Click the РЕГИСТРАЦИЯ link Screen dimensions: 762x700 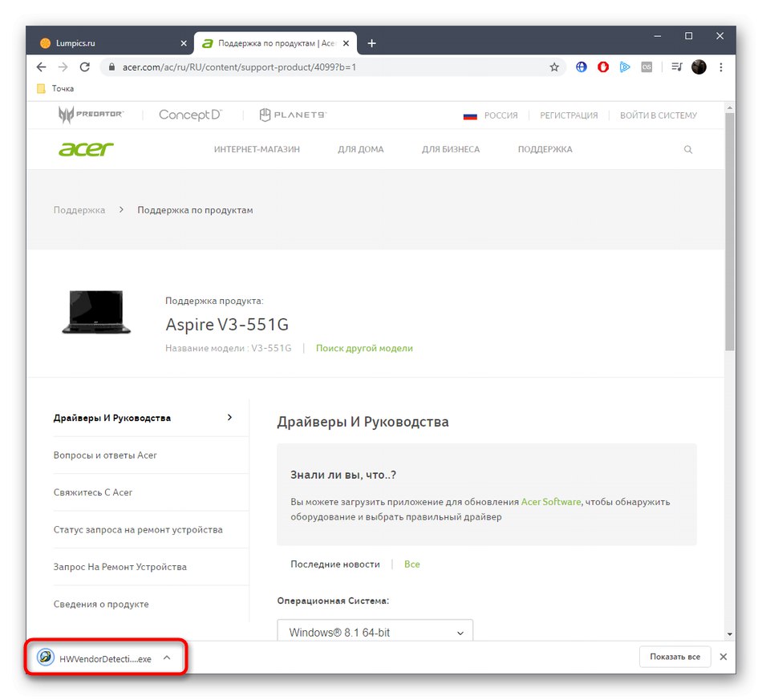[x=569, y=115]
